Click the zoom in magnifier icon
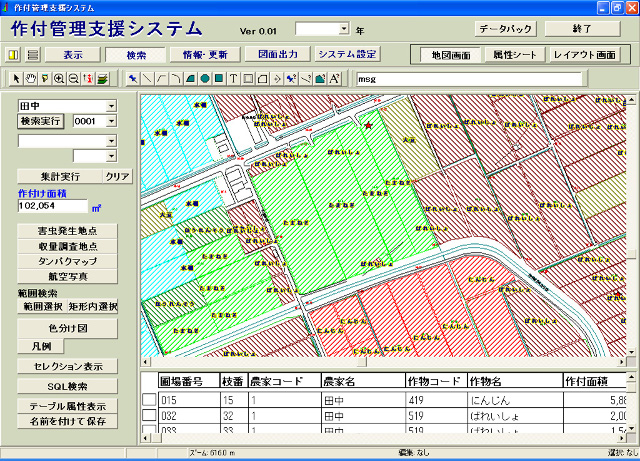Viewport: 640px width, 461px height. pos(59,78)
